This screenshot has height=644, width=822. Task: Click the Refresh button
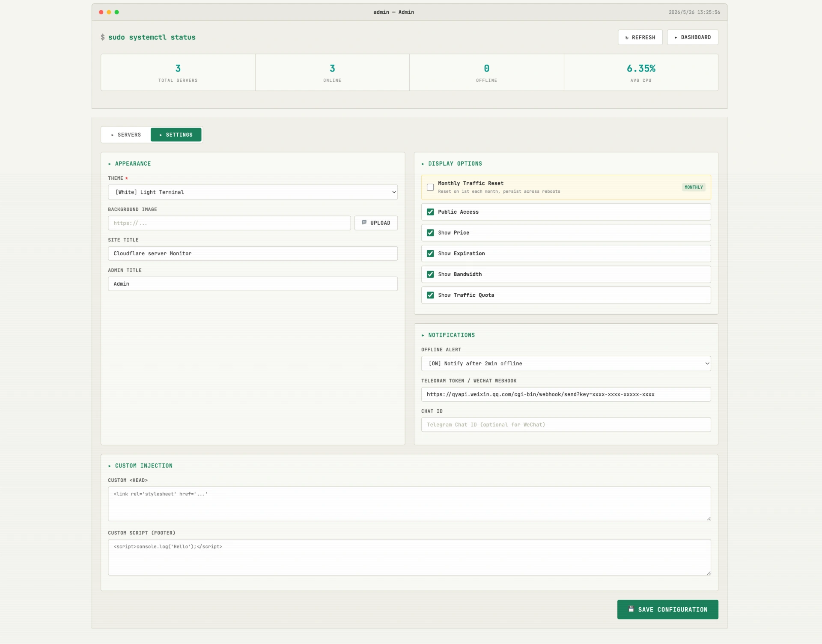640,37
